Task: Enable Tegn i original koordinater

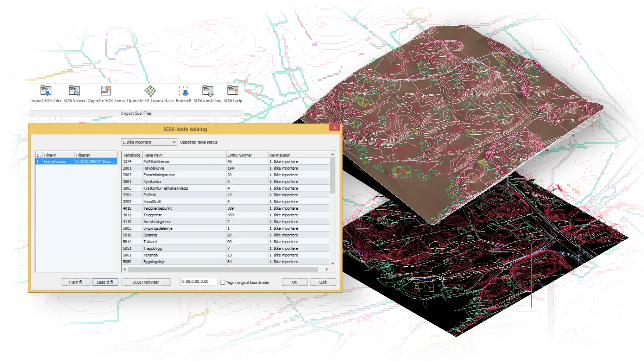Action: pyautogui.click(x=223, y=282)
